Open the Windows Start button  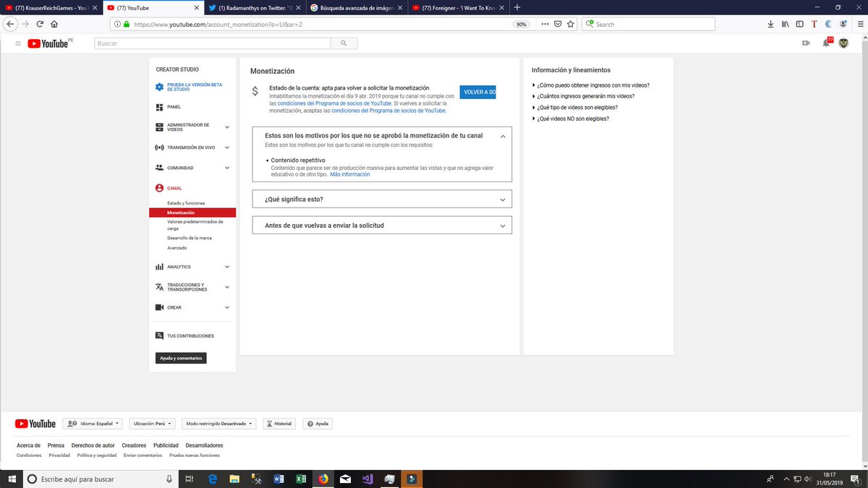[x=12, y=479]
